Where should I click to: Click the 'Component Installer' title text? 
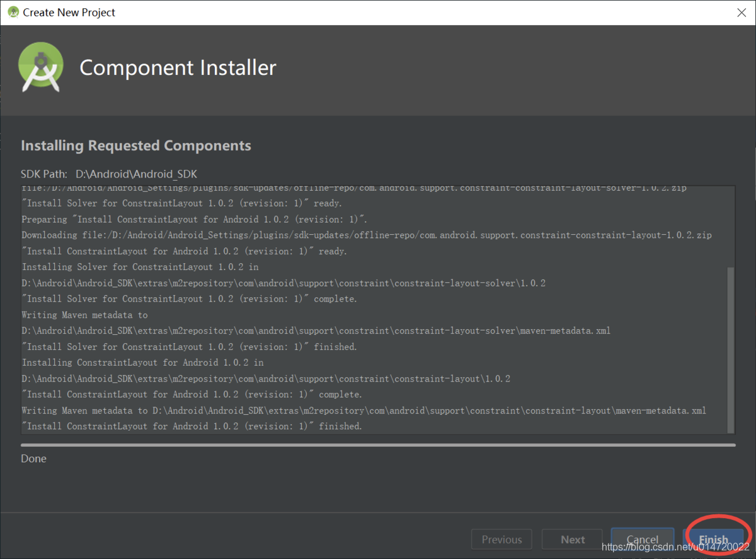(178, 67)
